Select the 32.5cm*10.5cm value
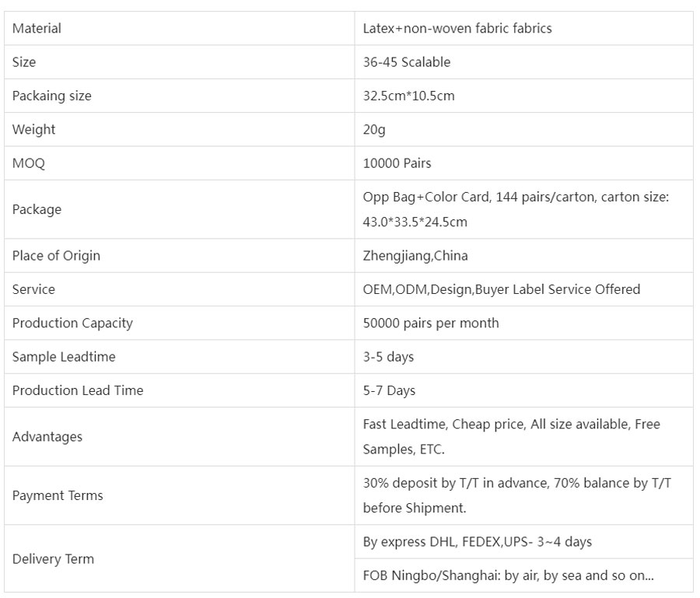 click(x=408, y=96)
